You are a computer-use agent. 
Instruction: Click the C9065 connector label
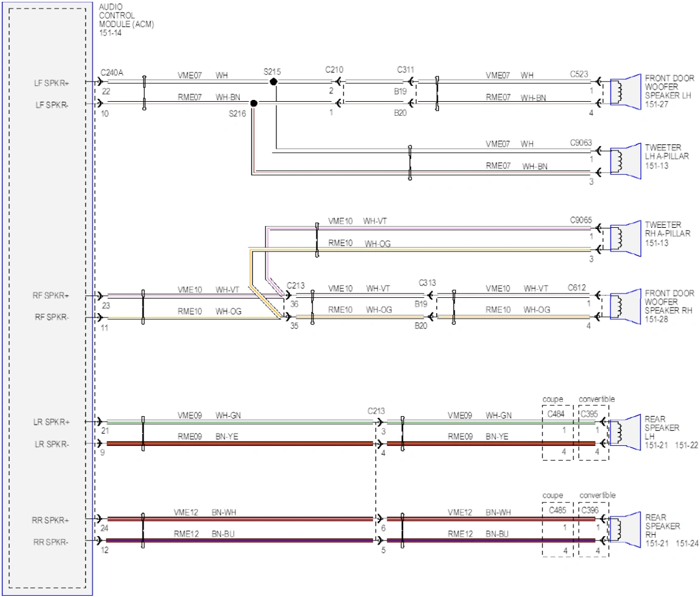tap(581, 220)
